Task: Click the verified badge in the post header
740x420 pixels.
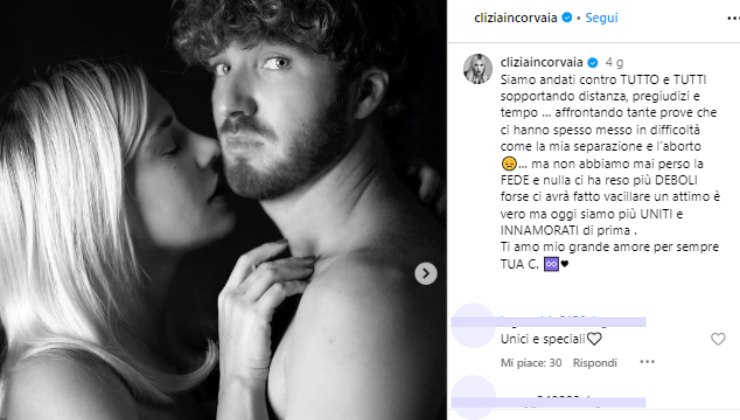Action: click(567, 17)
